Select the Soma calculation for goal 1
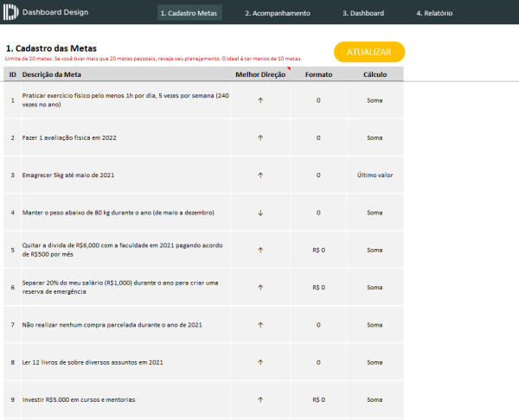Image resolution: width=519 pixels, height=420 pixels. click(375, 100)
